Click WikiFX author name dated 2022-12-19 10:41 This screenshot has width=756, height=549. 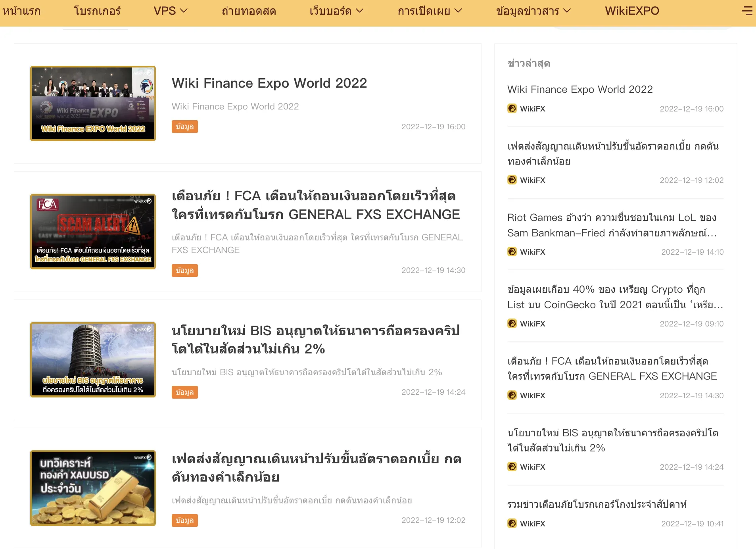point(532,523)
